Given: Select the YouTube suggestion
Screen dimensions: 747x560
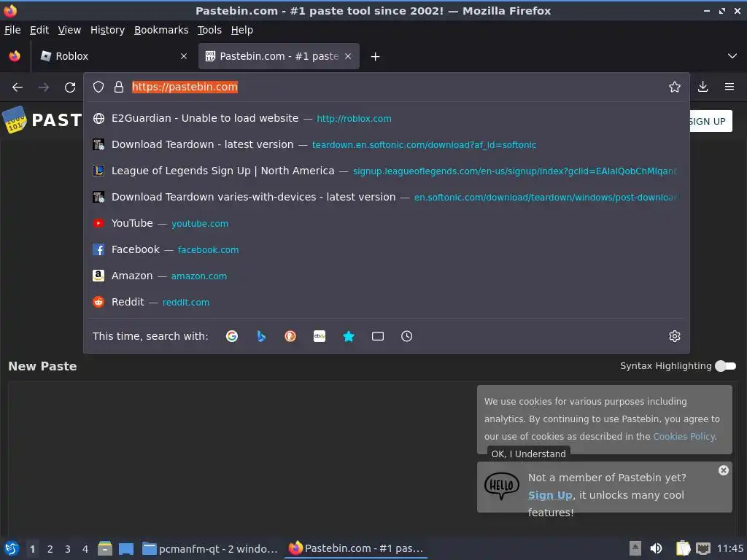Looking at the screenshot, I should (387, 223).
